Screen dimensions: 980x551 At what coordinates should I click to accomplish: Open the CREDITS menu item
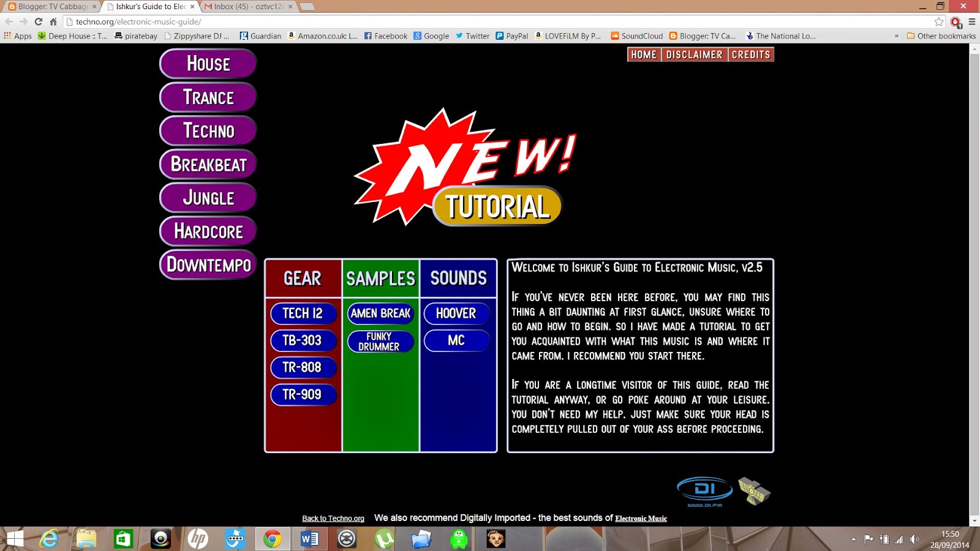751,54
